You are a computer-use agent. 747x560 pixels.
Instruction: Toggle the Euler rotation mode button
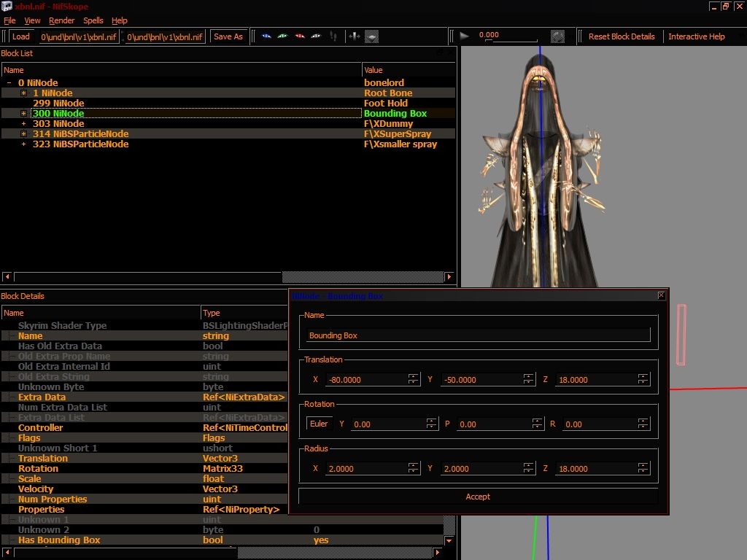pos(319,424)
